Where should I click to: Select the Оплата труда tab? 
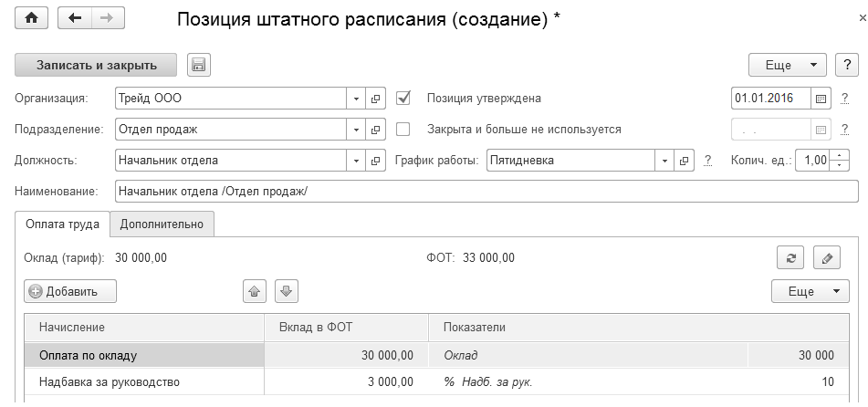(x=62, y=224)
